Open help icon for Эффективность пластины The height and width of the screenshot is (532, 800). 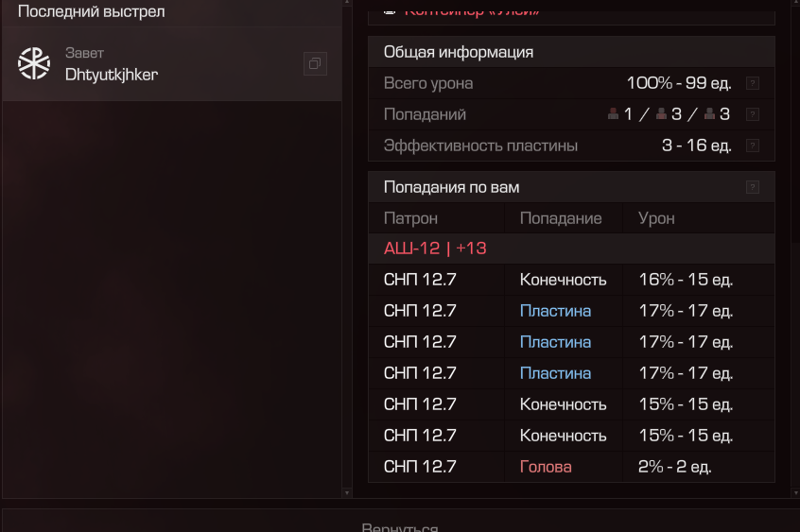pos(753,146)
